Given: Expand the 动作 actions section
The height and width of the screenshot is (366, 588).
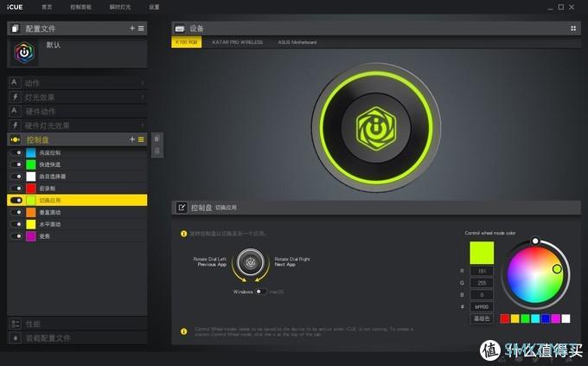Looking at the screenshot, I should click(x=77, y=82).
